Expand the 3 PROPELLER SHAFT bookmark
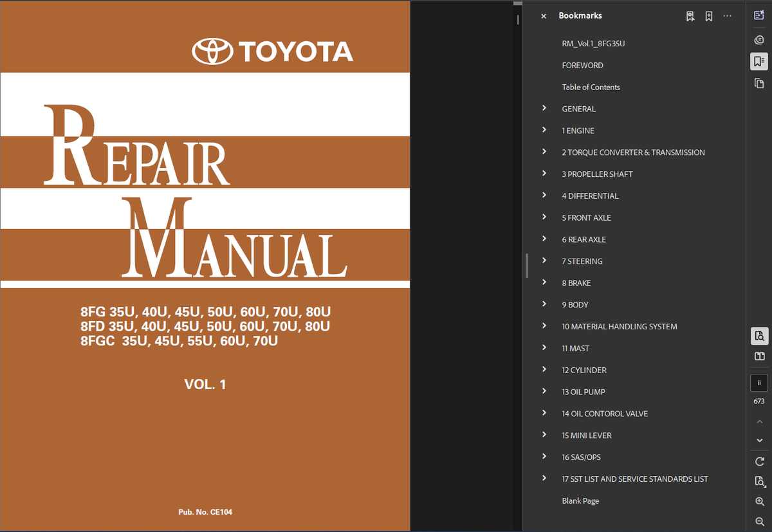The image size is (772, 532). pyautogui.click(x=544, y=174)
